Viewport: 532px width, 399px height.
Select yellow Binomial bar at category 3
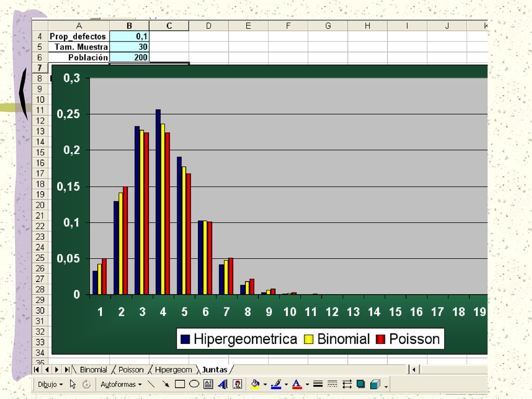[x=142, y=212]
